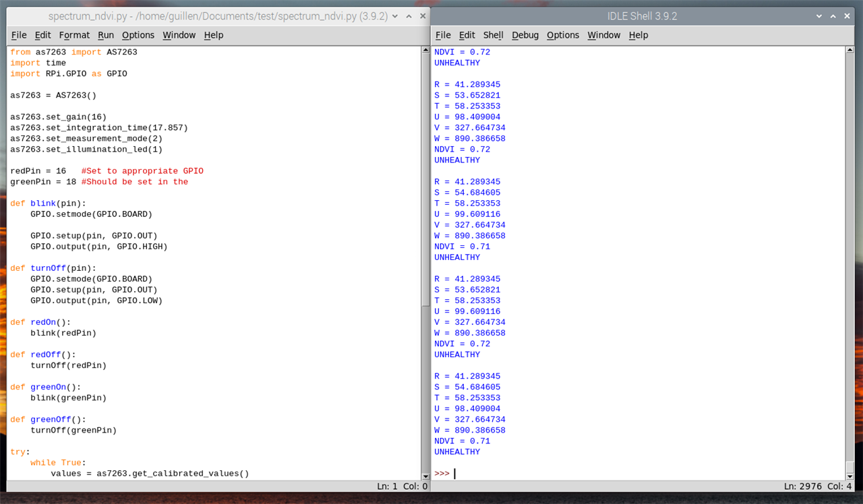Click 'NDVI = 0.71' directly above the last UNHEALTHY
This screenshot has width=863, height=504.
(462, 441)
